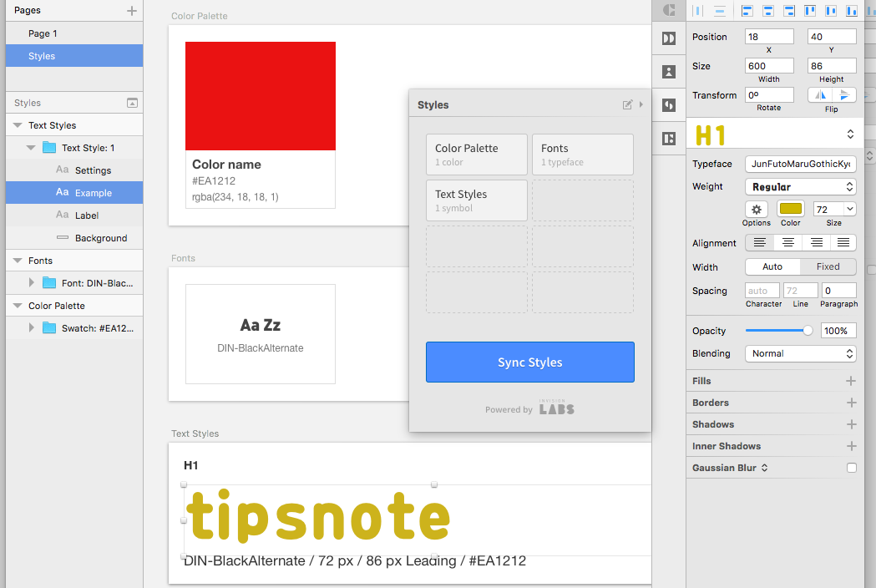Add a new fill with plus
The height and width of the screenshot is (588, 876).
pos(851,381)
